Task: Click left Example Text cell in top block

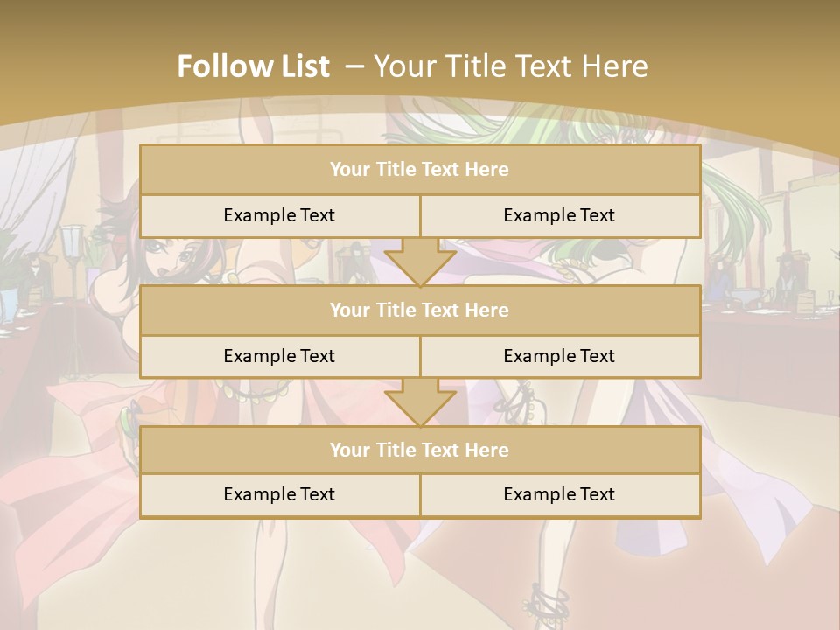Action: (x=279, y=216)
